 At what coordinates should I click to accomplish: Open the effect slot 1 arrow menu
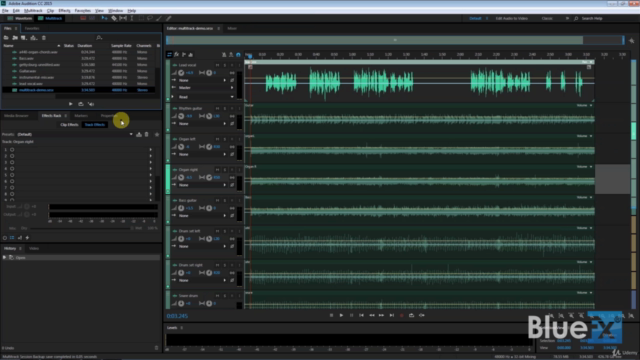(151, 150)
